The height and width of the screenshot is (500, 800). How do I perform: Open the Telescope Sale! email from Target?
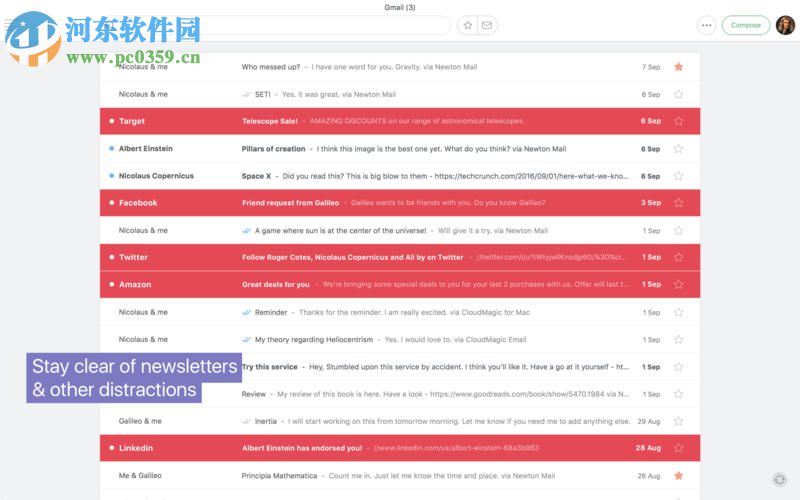(x=400, y=121)
